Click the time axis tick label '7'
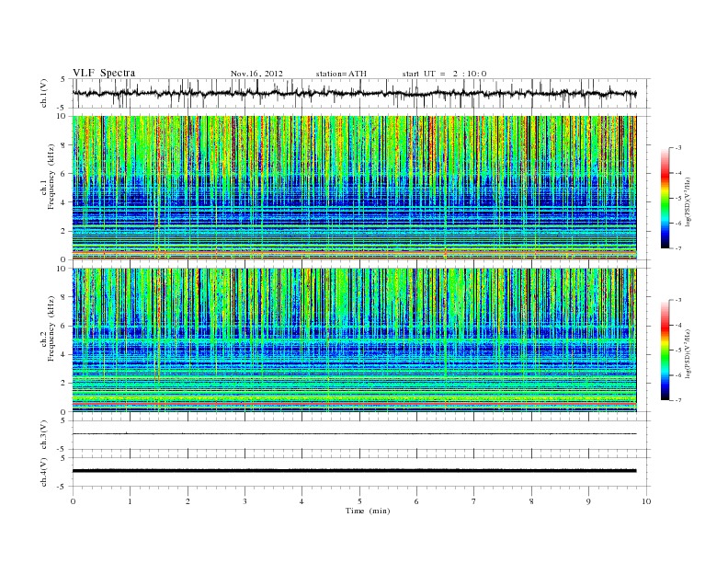This screenshot has width=728, height=563. (x=474, y=501)
